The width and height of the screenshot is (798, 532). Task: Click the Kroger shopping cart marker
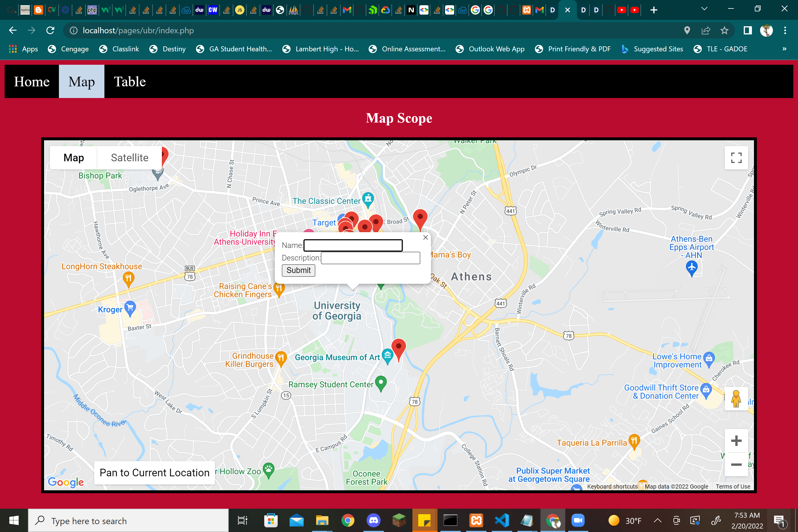(x=130, y=308)
